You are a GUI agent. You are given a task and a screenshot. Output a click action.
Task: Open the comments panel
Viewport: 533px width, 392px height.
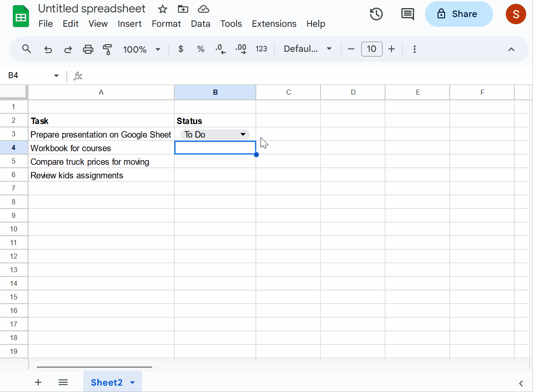407,14
